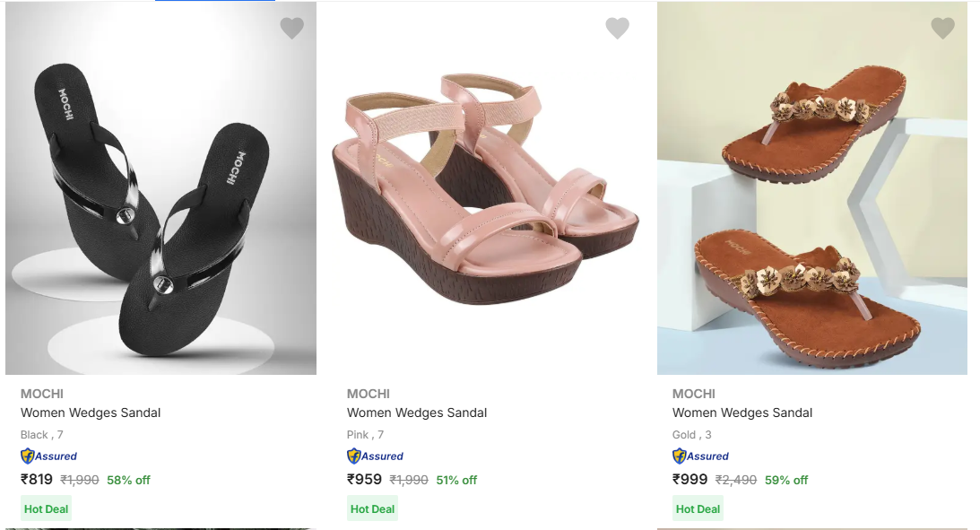Click the 59% off discount label
Image resolution: width=980 pixels, height=530 pixels.
click(786, 480)
